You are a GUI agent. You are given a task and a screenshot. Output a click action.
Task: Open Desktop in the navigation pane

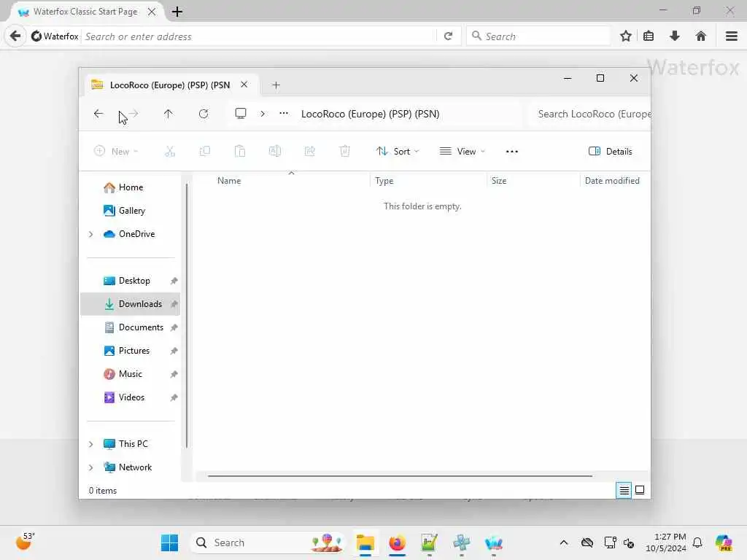(x=134, y=281)
